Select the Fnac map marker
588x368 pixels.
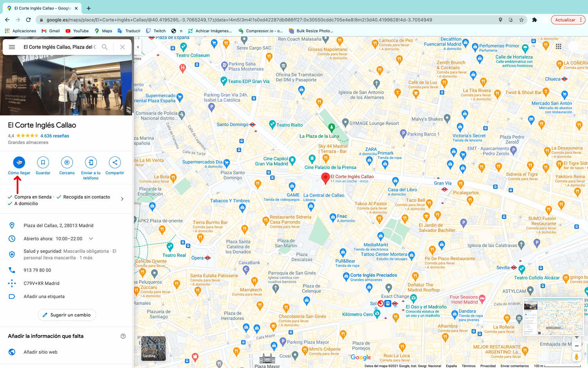333,217
